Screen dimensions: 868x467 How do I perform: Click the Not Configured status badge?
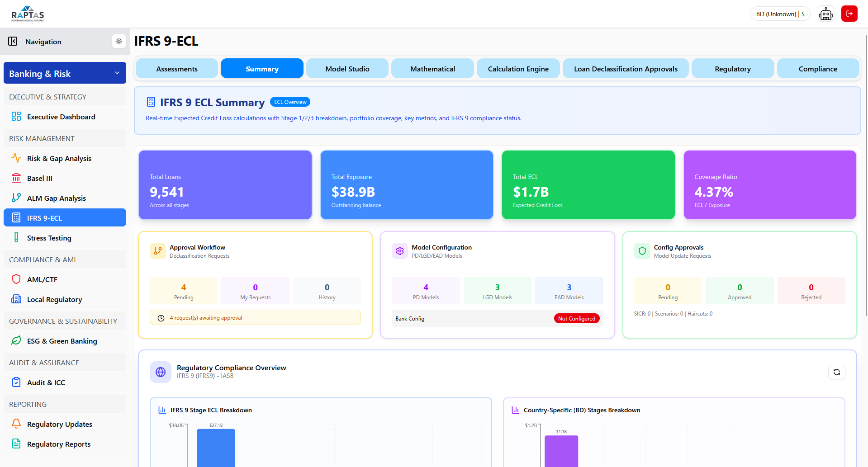coord(577,319)
